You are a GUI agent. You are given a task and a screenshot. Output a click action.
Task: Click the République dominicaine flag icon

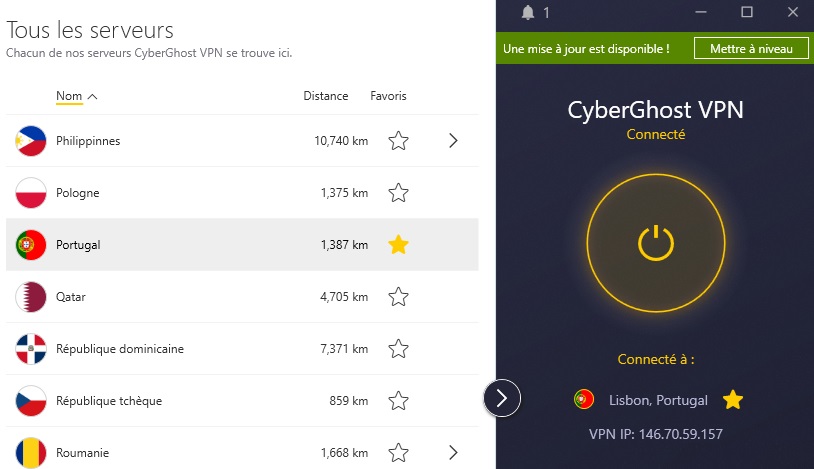[31, 349]
